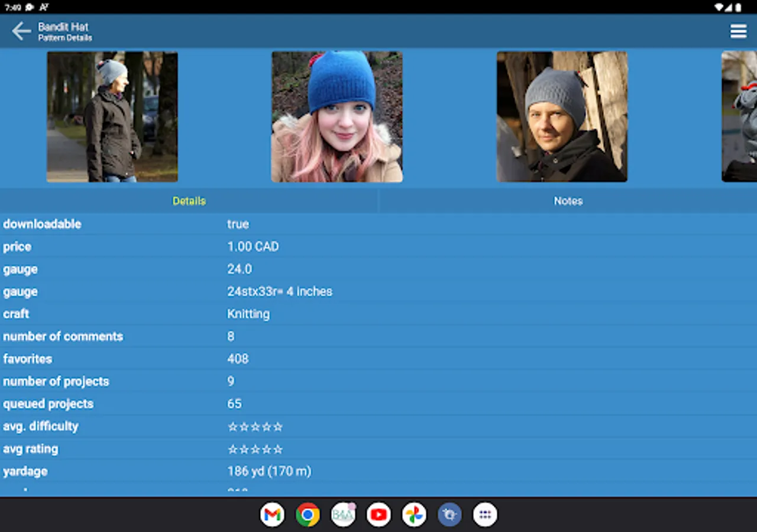Click the avg. difficulty star rating

click(255, 427)
